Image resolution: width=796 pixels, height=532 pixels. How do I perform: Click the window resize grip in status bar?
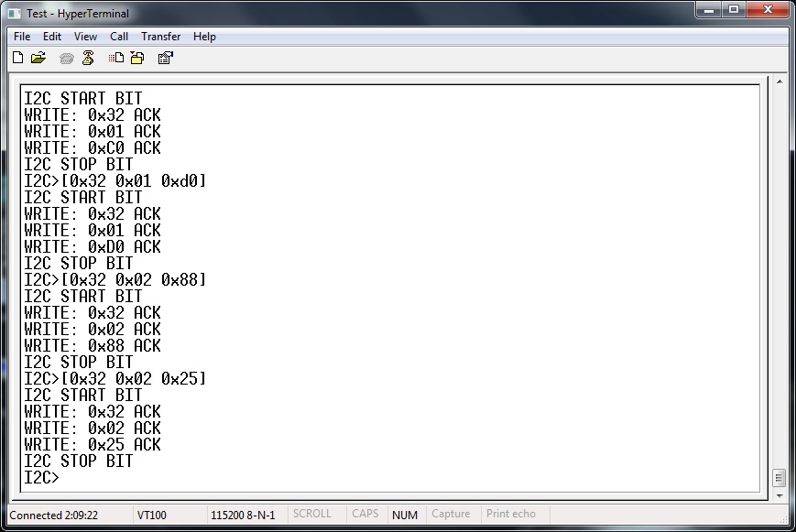784,519
